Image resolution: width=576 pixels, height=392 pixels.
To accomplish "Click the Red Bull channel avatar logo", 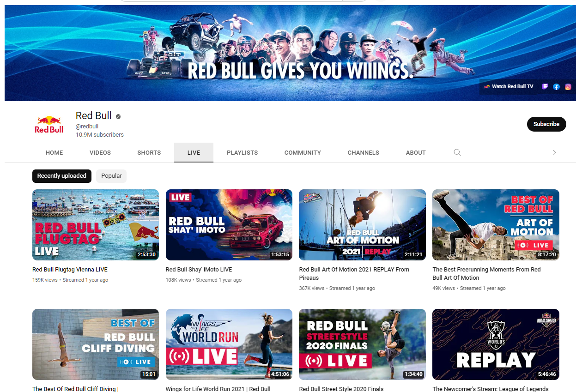I will (49, 124).
